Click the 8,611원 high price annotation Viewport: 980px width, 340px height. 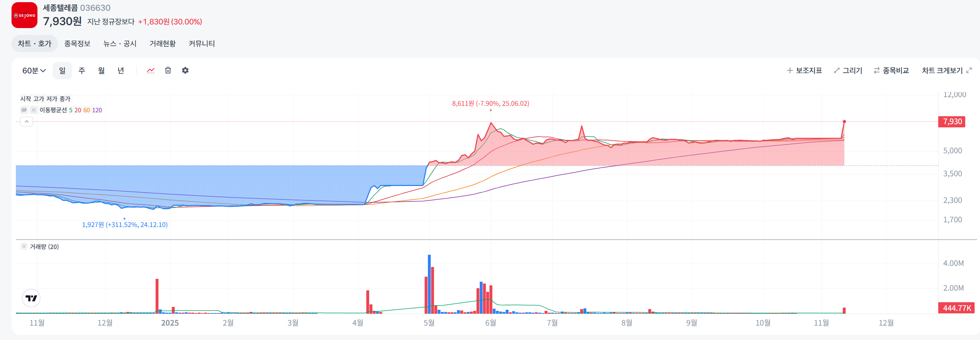491,103
